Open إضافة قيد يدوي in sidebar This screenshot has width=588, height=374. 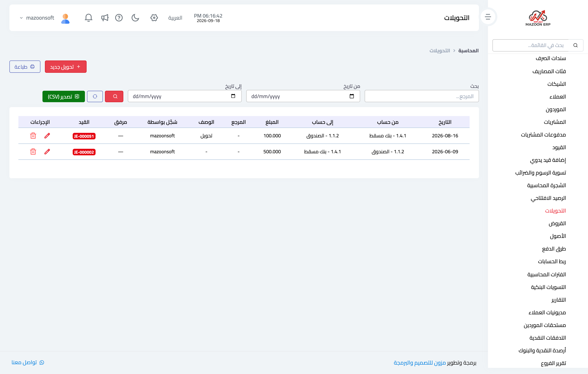(x=548, y=160)
